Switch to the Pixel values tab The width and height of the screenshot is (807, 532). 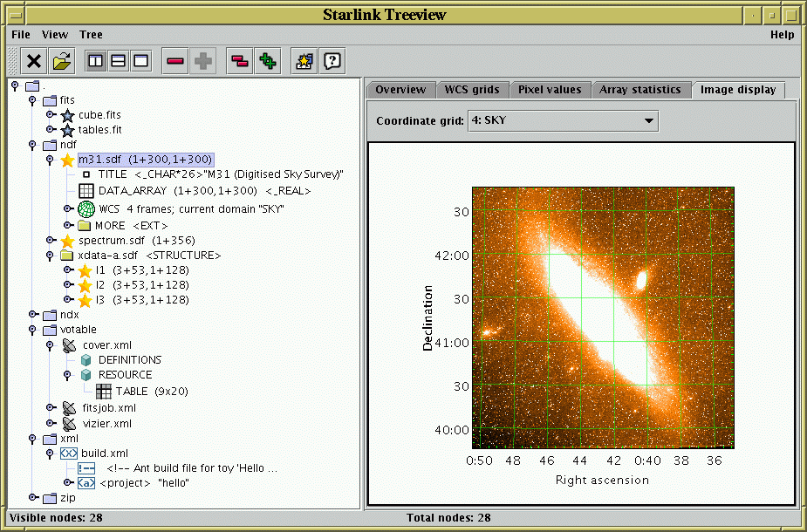pyautogui.click(x=549, y=90)
